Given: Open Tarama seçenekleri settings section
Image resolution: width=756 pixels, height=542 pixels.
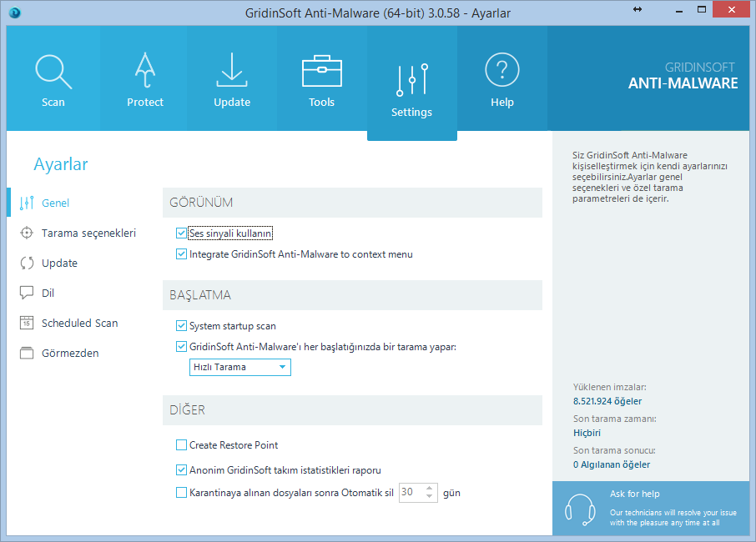Looking at the screenshot, I should tap(88, 233).
